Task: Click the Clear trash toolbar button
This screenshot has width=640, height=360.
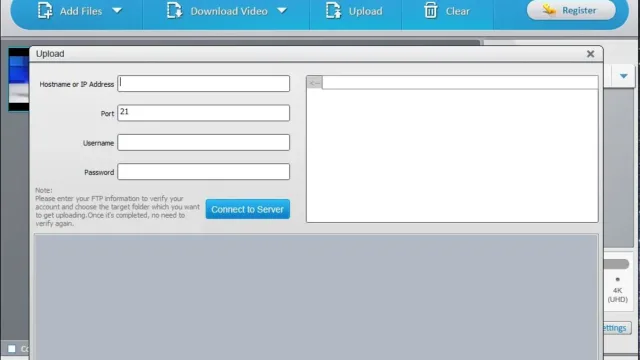Action: (447, 11)
